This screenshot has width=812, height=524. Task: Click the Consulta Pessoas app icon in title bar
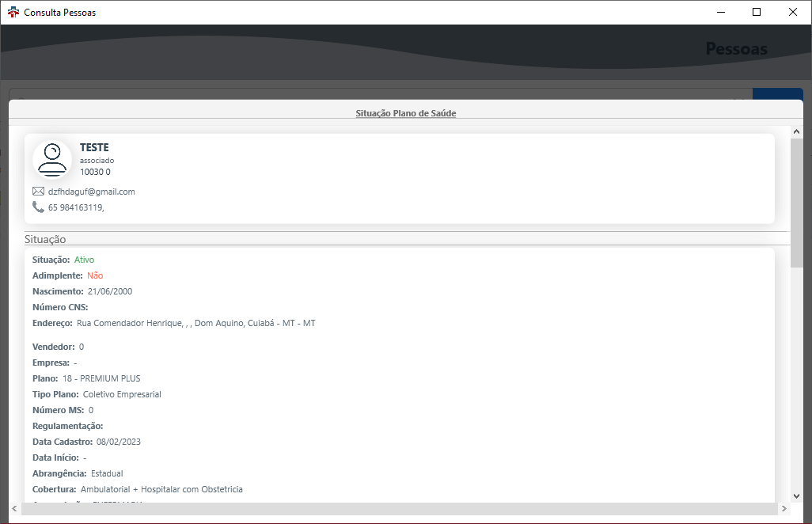(x=13, y=13)
